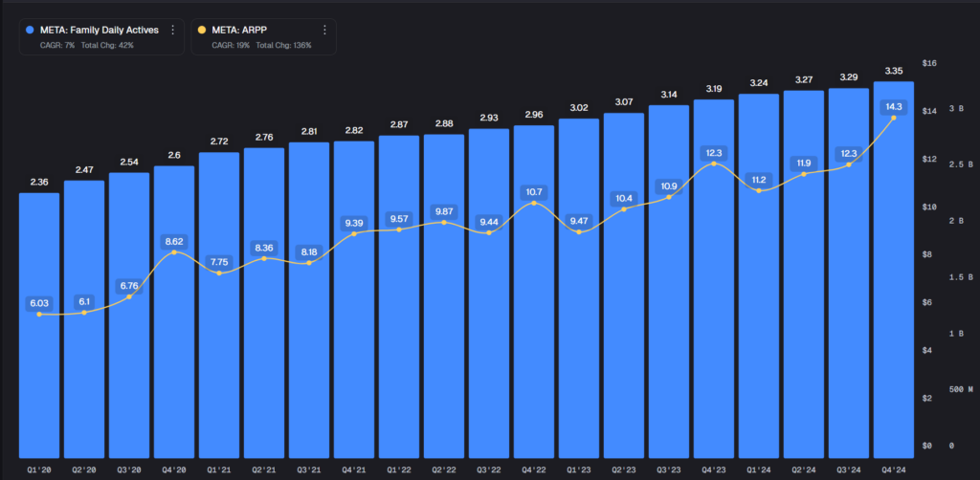
Task: Click the bar value label 3.02
Action: click(579, 108)
